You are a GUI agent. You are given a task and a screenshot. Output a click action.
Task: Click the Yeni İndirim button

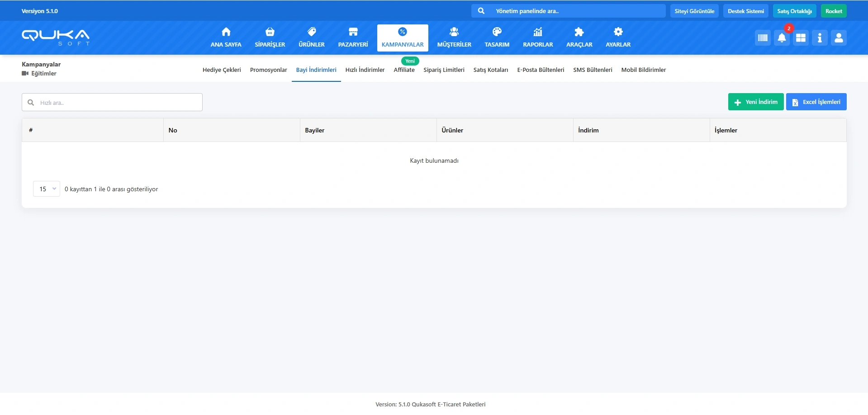[x=755, y=102]
